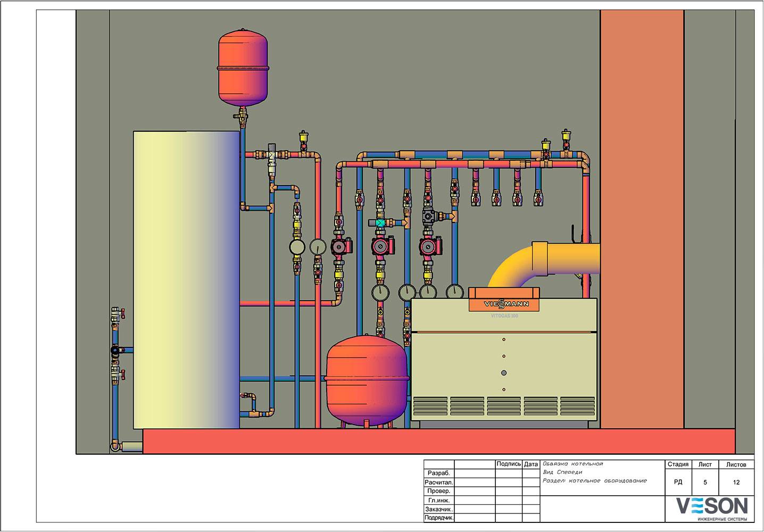764x532 pixels.
Task: Select the tall cream storage water tank
Action: tap(186, 279)
